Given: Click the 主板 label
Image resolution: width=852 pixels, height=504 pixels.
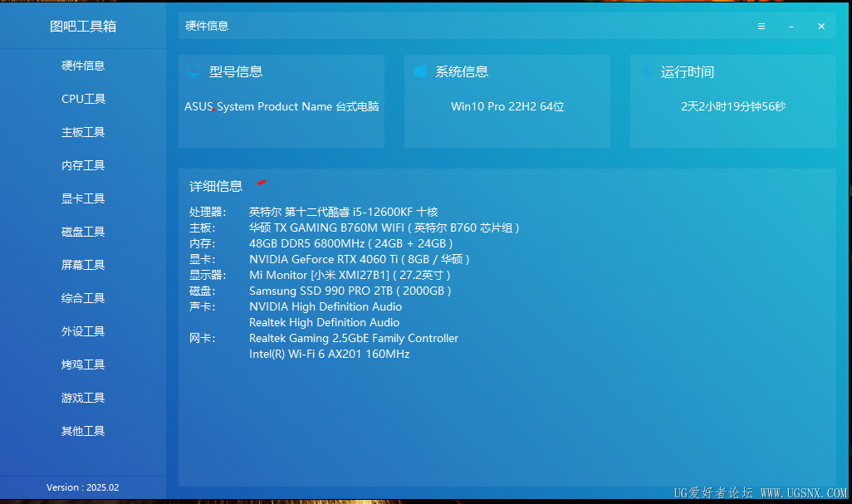Looking at the screenshot, I should (x=202, y=228).
